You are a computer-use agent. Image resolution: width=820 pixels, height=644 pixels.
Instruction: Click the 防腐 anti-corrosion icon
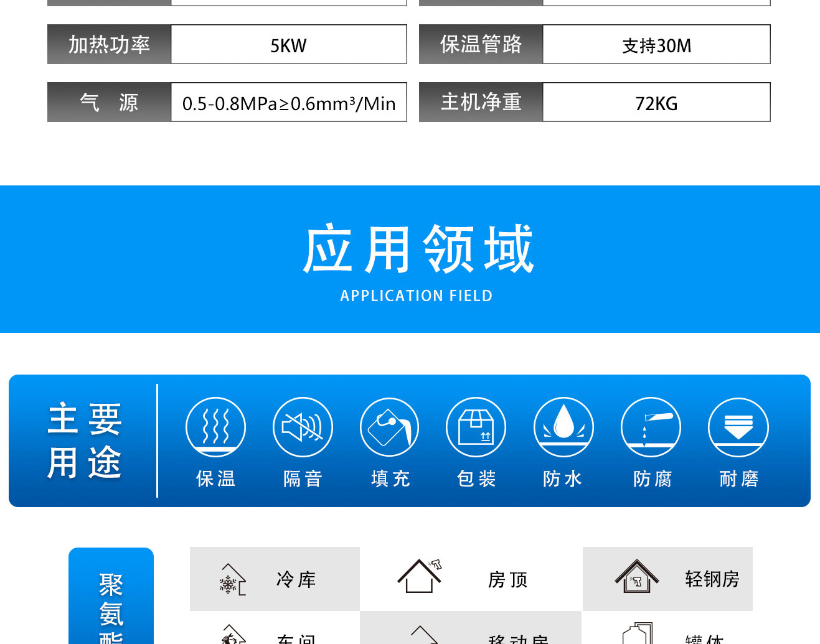tap(651, 427)
